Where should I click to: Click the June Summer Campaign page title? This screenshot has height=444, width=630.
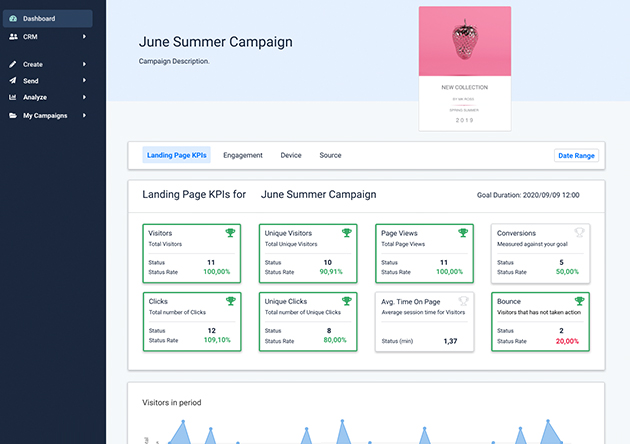216,42
